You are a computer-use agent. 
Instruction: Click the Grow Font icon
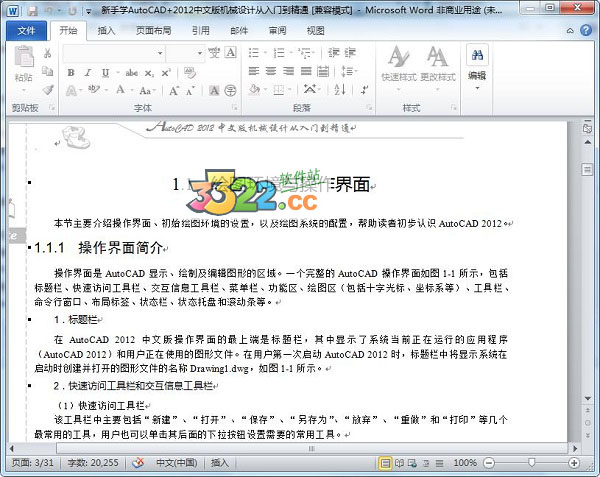click(x=174, y=91)
